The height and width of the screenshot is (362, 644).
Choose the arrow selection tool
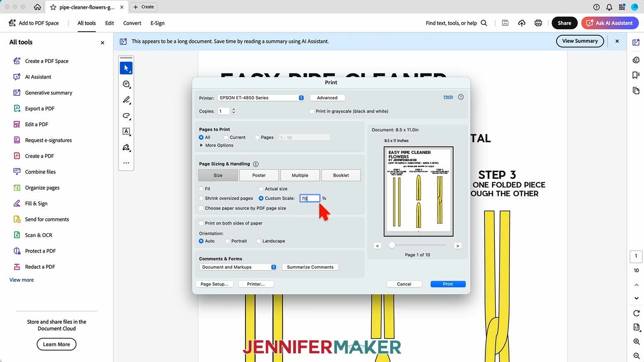coord(126,68)
